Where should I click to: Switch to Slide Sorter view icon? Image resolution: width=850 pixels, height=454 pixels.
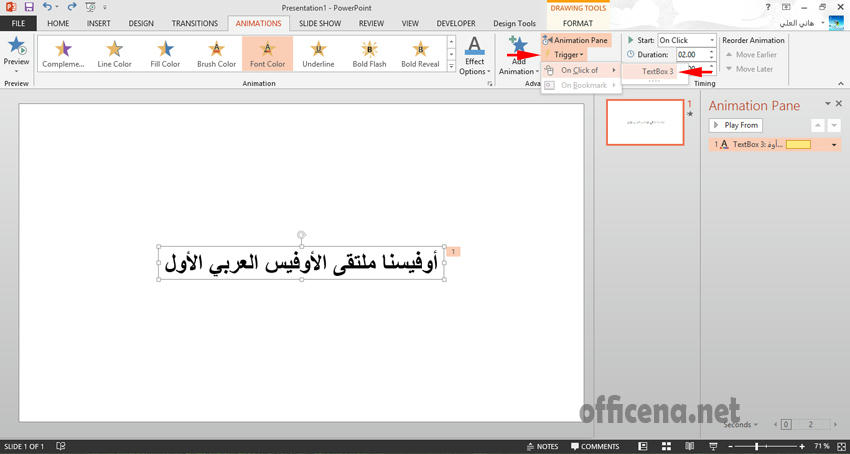[666, 446]
